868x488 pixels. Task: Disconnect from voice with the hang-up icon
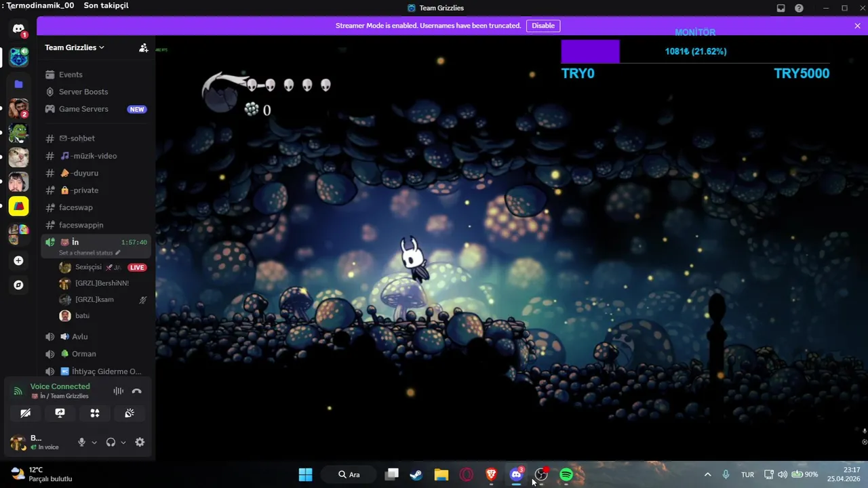pos(136,391)
